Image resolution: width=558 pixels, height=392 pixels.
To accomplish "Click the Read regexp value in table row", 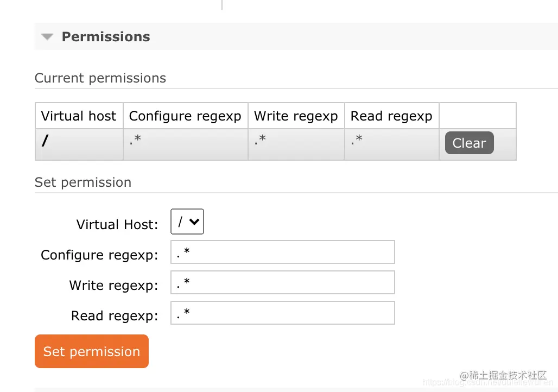I will [x=357, y=142].
